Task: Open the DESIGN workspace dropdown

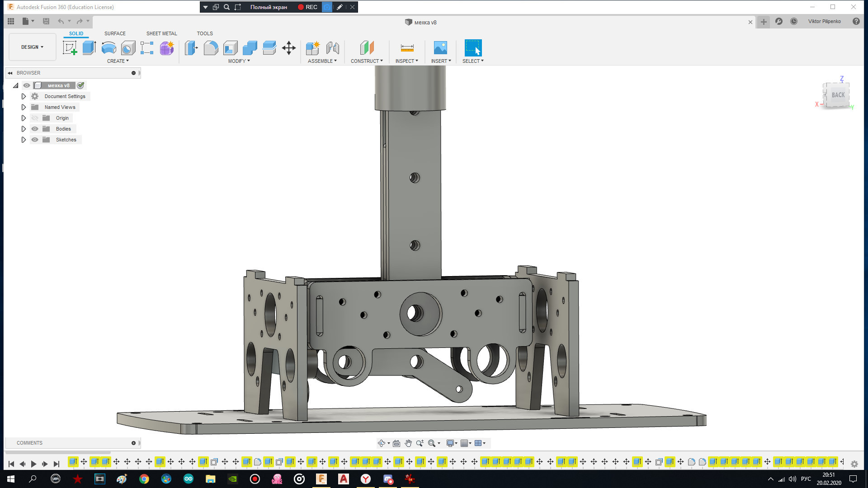Action: 32,47
